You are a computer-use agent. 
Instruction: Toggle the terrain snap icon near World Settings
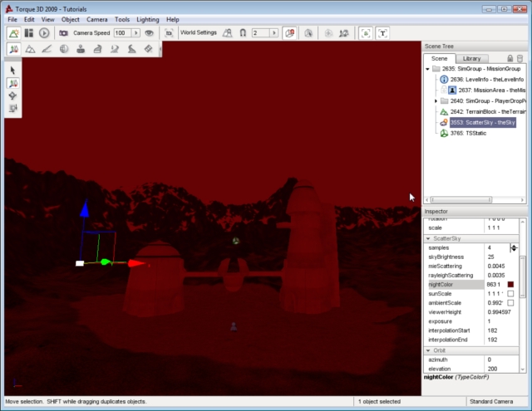pyautogui.click(x=225, y=33)
